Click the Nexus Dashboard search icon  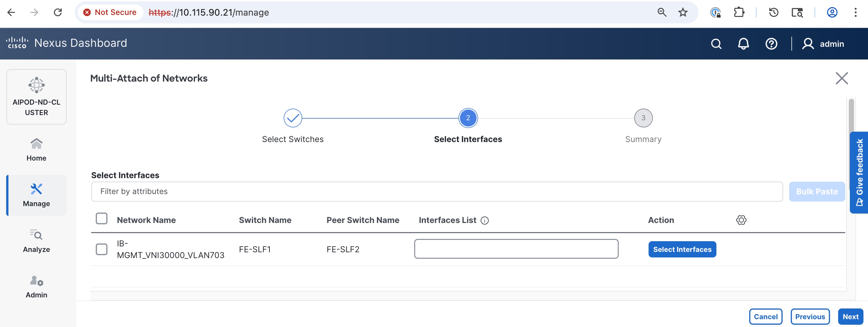pos(716,44)
